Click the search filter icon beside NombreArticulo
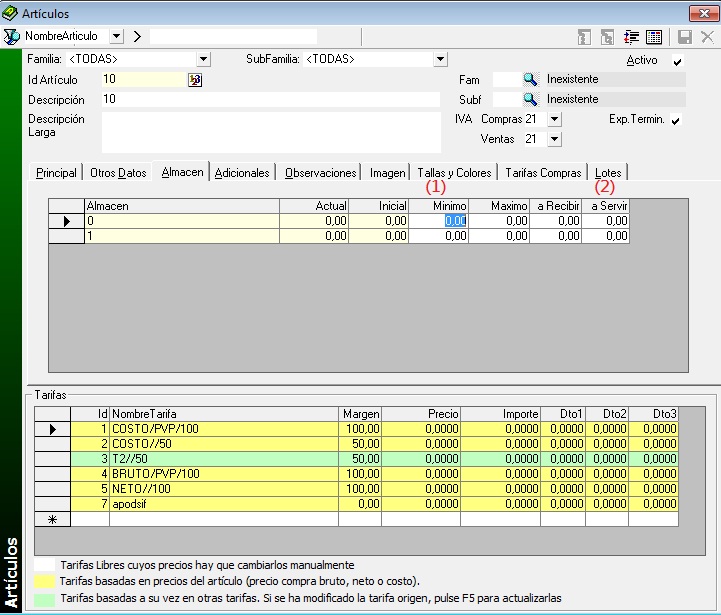The width and height of the screenshot is (721, 615). [11, 36]
